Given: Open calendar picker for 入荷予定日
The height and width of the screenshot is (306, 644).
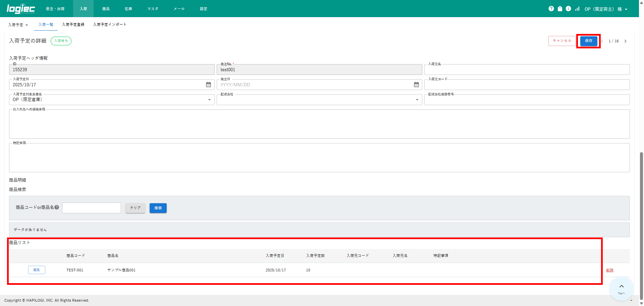Looking at the screenshot, I should coord(208,85).
